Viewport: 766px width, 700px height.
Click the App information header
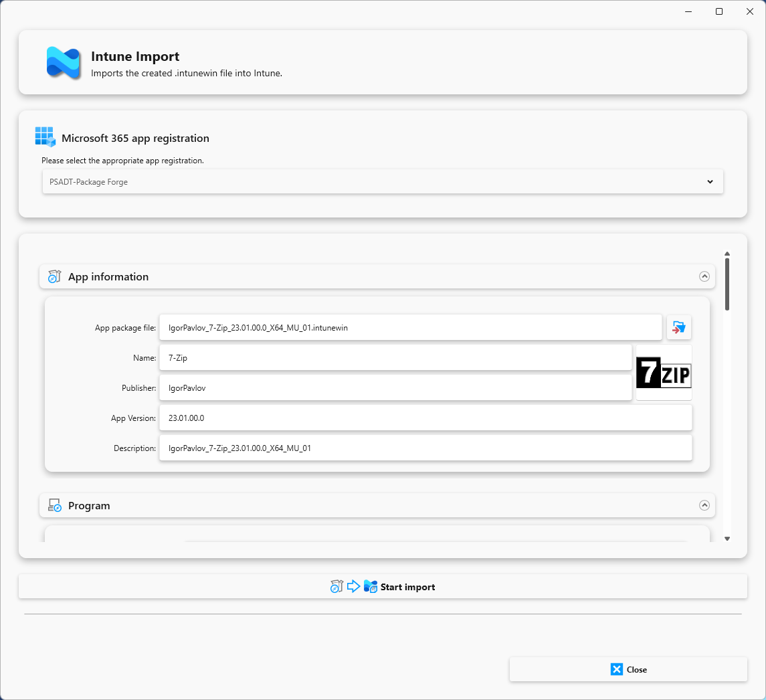coord(377,276)
